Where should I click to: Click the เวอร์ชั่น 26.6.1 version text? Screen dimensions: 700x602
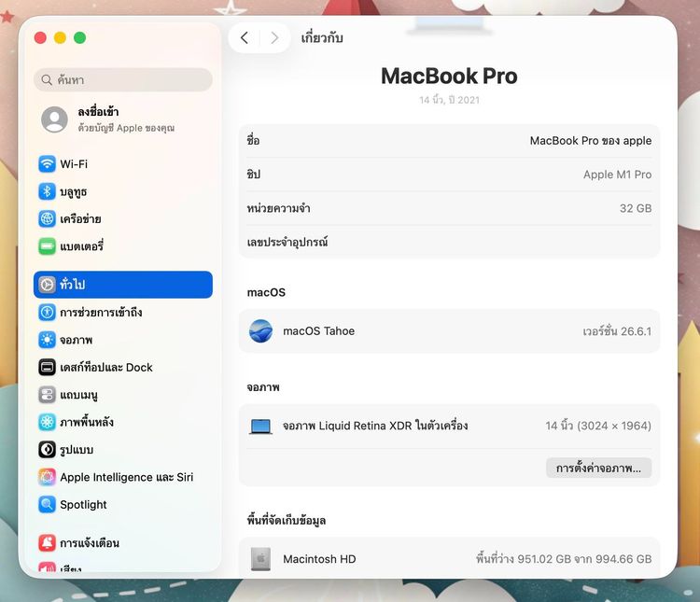click(x=617, y=331)
